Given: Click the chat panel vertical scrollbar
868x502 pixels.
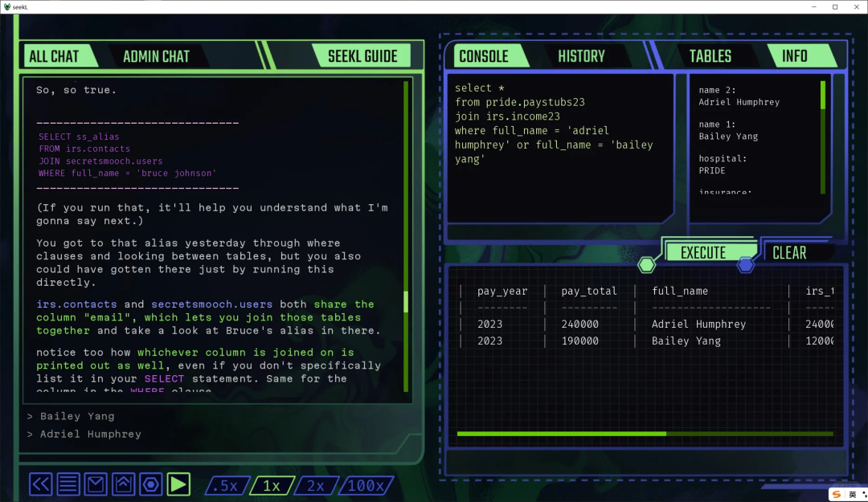Looking at the screenshot, I should [406, 236].
